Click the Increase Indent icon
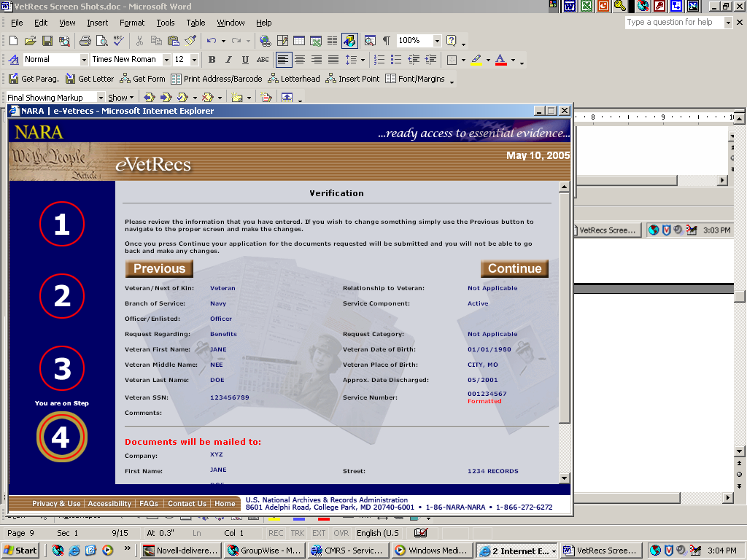Viewport: 747px width, 560px height. coord(431,60)
